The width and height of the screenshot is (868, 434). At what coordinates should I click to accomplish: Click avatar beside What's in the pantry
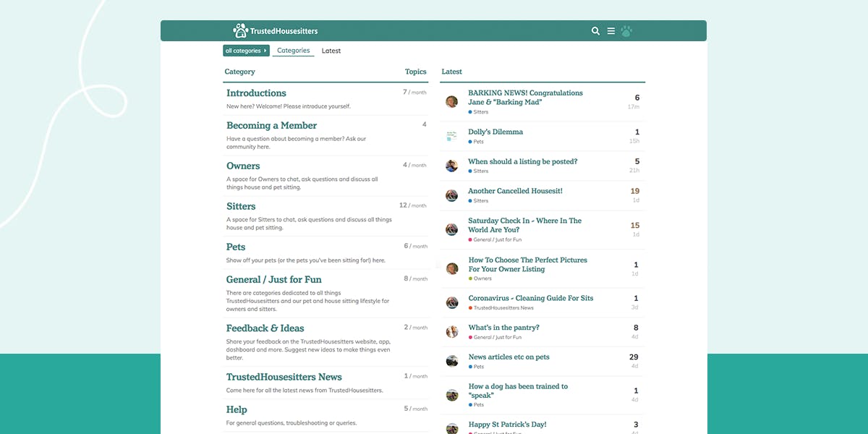pos(452,332)
